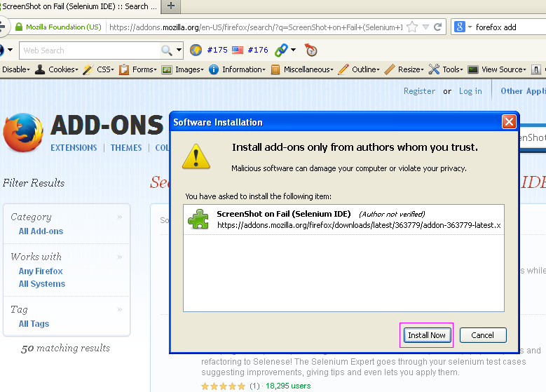
Task: Select the Any Firefox filter
Action: tap(41, 271)
